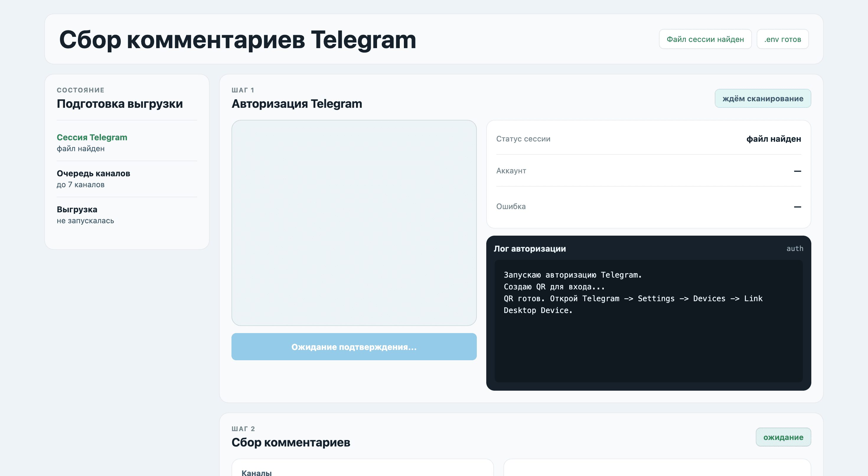868x476 pixels.
Task: Click the 'Аккаунт' row label
Action: tap(511, 171)
